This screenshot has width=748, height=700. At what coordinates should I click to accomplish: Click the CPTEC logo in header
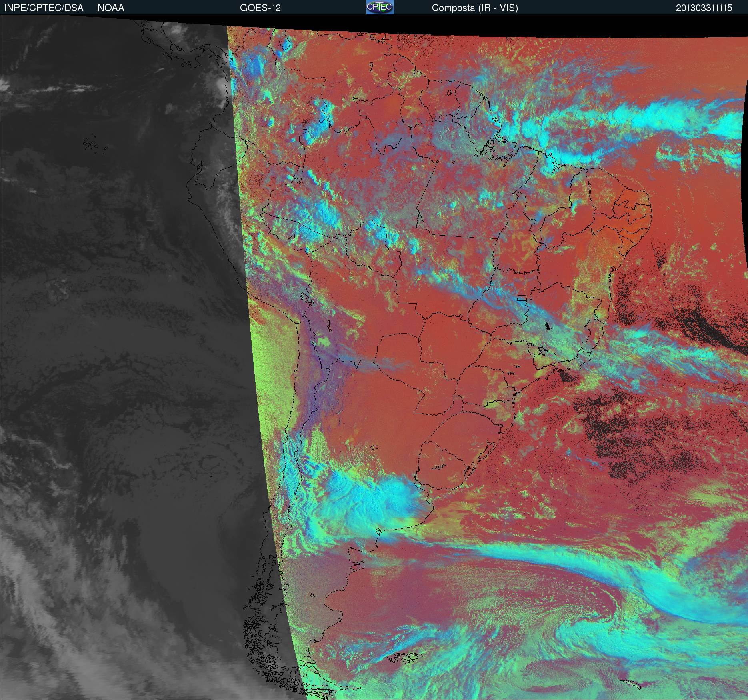pyautogui.click(x=380, y=7)
